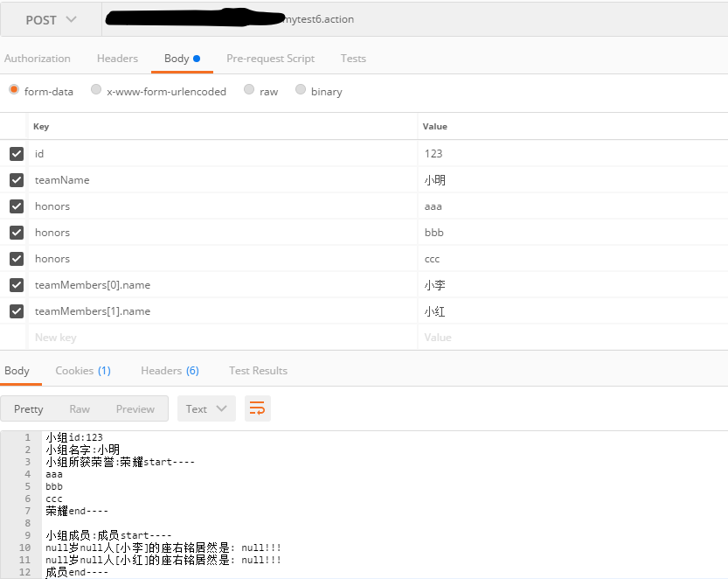Edit the honors key with value aaa
Viewport: 728px width, 579px height.
[223, 206]
